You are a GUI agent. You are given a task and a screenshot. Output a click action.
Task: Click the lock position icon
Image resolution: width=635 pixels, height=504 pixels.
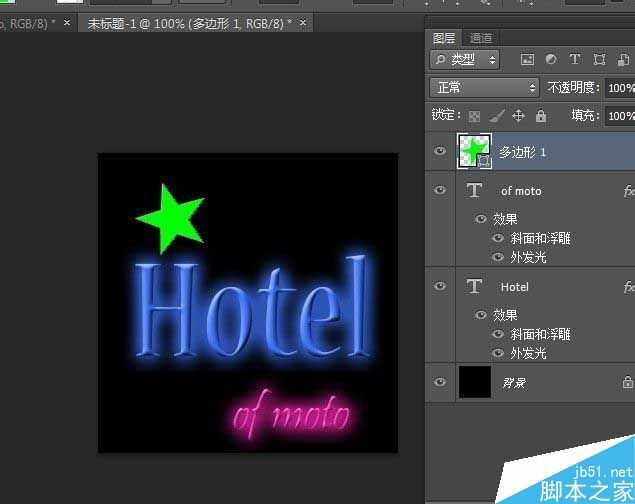pyautogui.click(x=518, y=116)
